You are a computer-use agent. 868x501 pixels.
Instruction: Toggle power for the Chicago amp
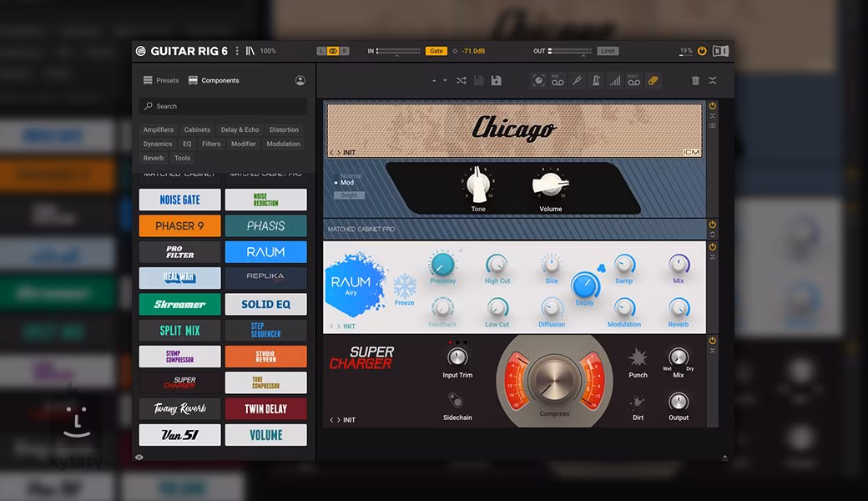point(713,106)
